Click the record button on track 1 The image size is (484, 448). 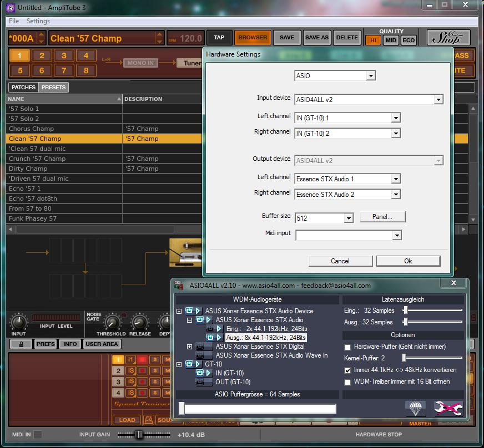(142, 359)
